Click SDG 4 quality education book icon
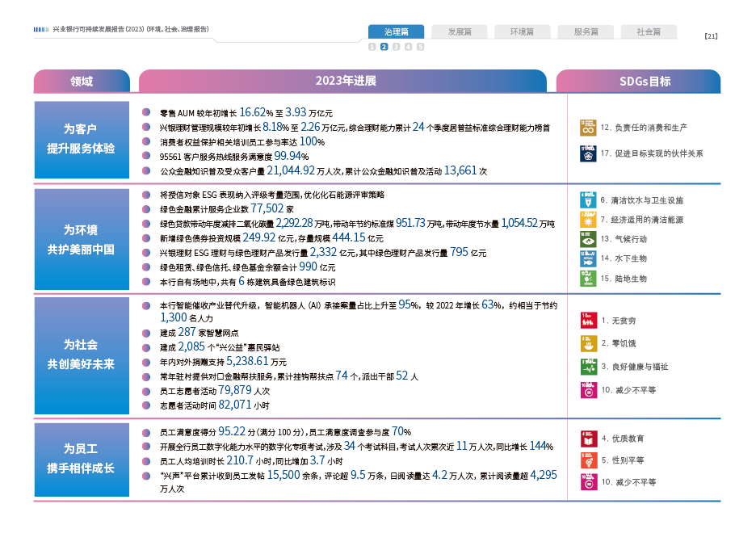756x550 pixels. 587,439
